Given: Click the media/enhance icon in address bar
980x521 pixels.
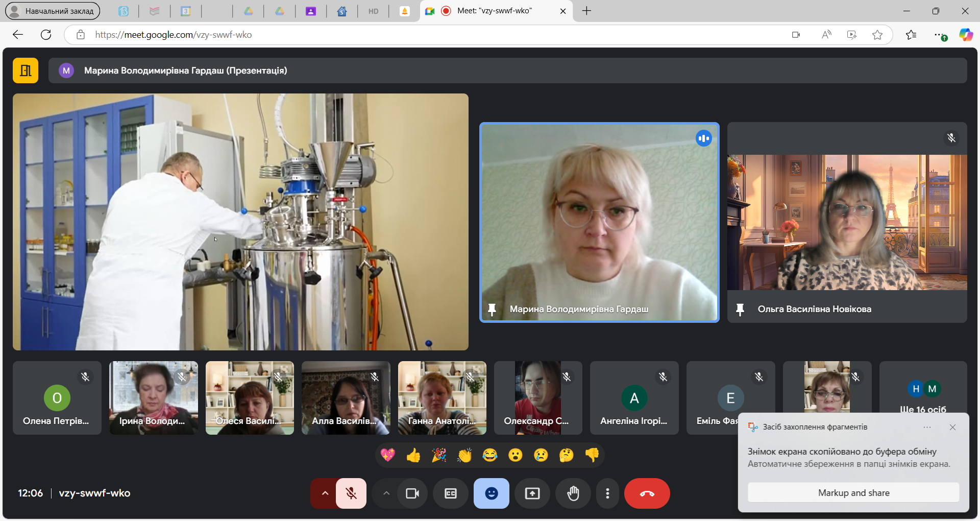Looking at the screenshot, I should click(x=852, y=35).
